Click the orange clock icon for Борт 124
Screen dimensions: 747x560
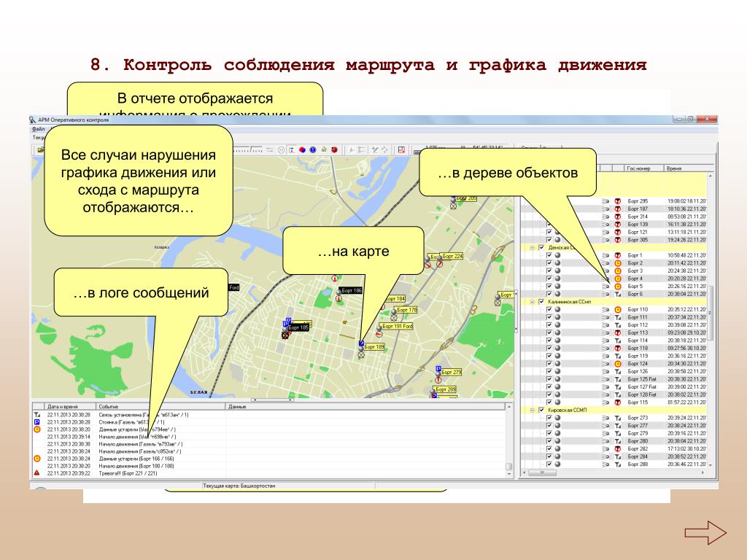[617, 364]
